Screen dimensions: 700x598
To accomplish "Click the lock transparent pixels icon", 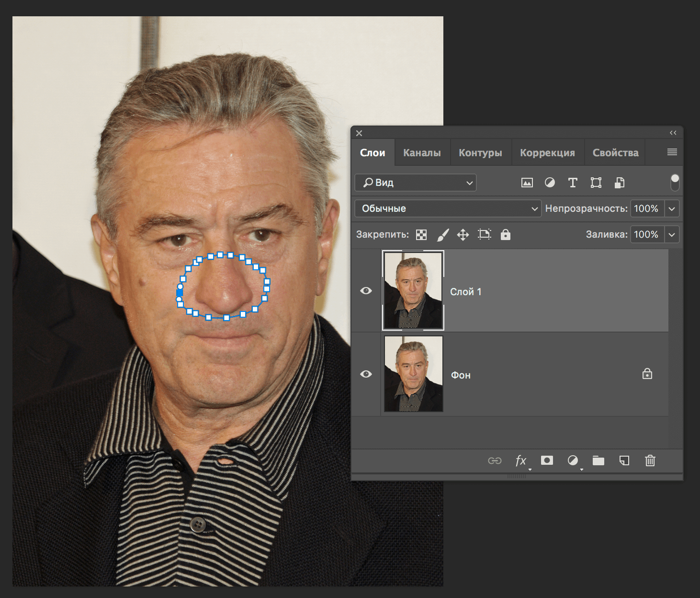I will (x=421, y=235).
